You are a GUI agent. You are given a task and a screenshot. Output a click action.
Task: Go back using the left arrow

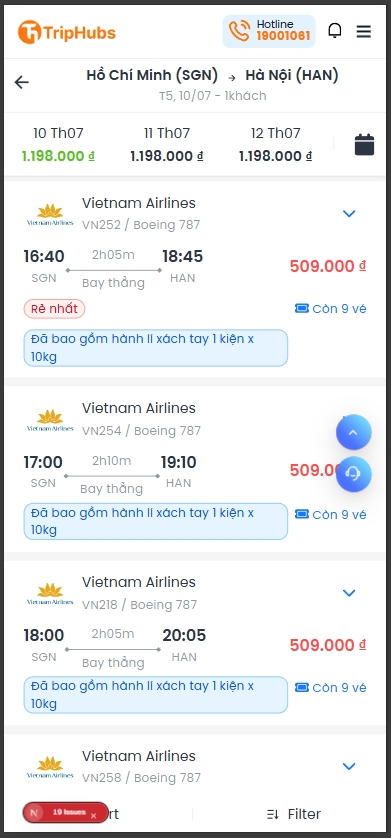[21, 82]
